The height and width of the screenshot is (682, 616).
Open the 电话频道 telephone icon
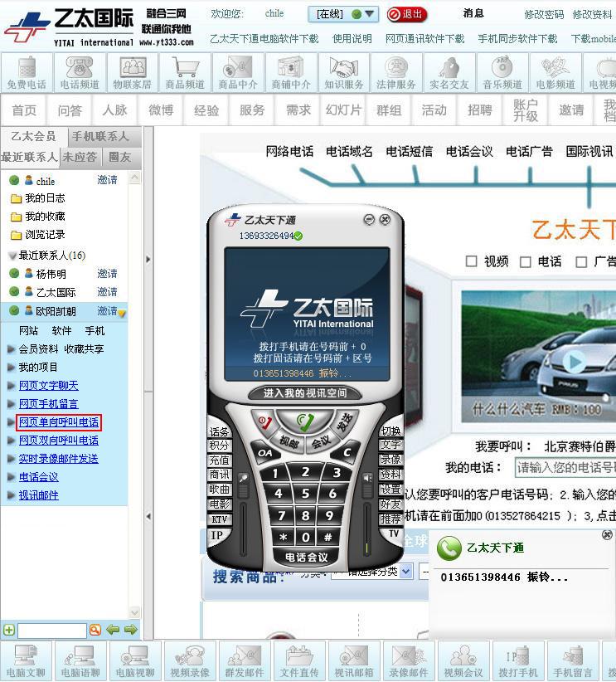point(80,73)
